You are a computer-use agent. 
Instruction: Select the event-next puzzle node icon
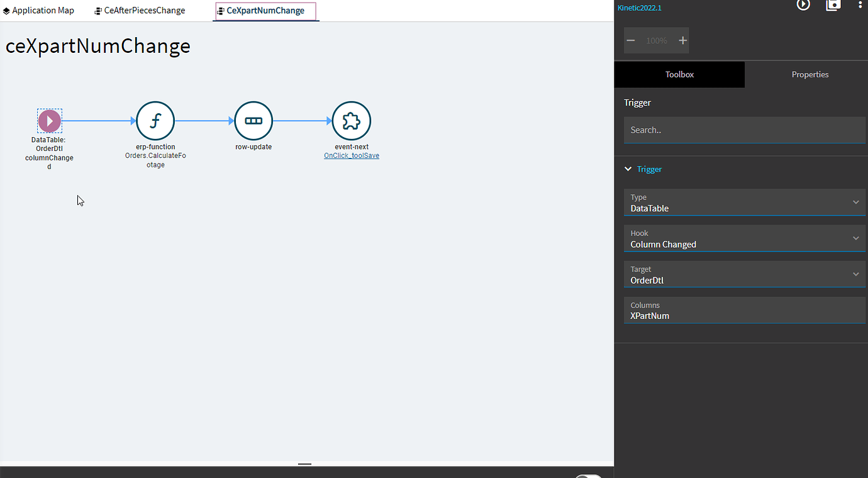352,121
